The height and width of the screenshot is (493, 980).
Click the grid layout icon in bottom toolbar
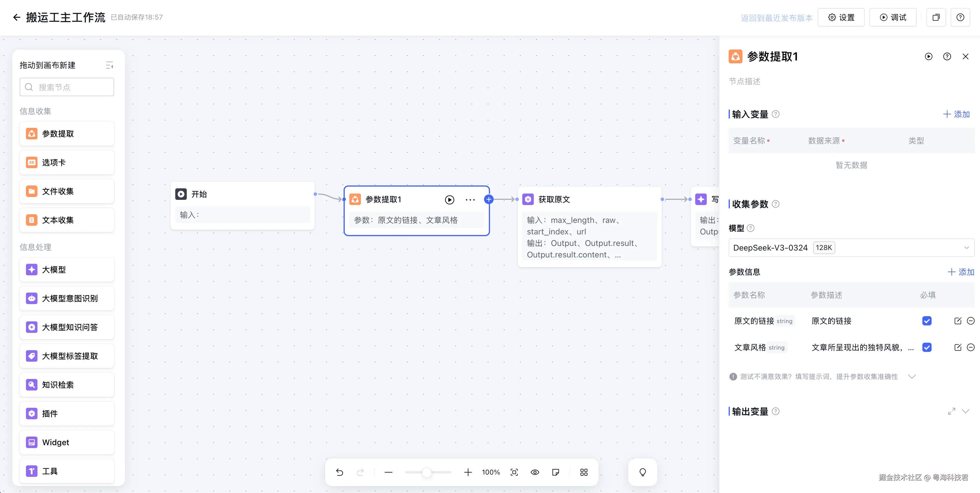click(x=584, y=472)
